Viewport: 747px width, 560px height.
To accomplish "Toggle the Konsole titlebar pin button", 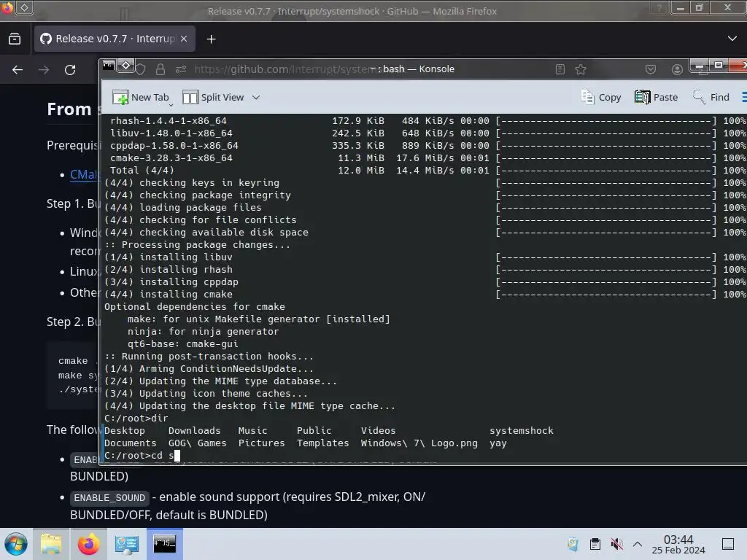I will 125,65.
